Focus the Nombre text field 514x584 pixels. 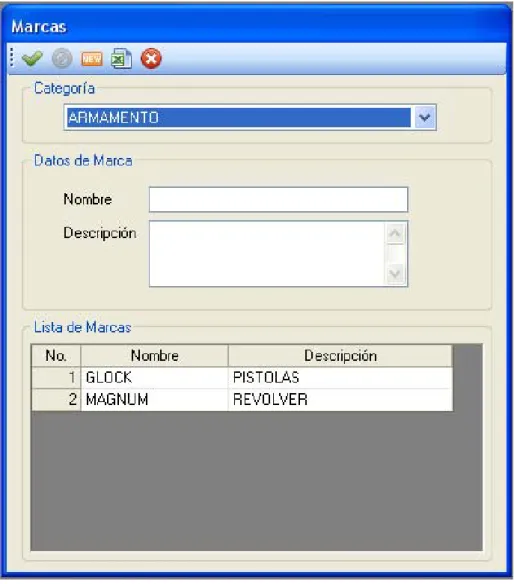[278, 200]
